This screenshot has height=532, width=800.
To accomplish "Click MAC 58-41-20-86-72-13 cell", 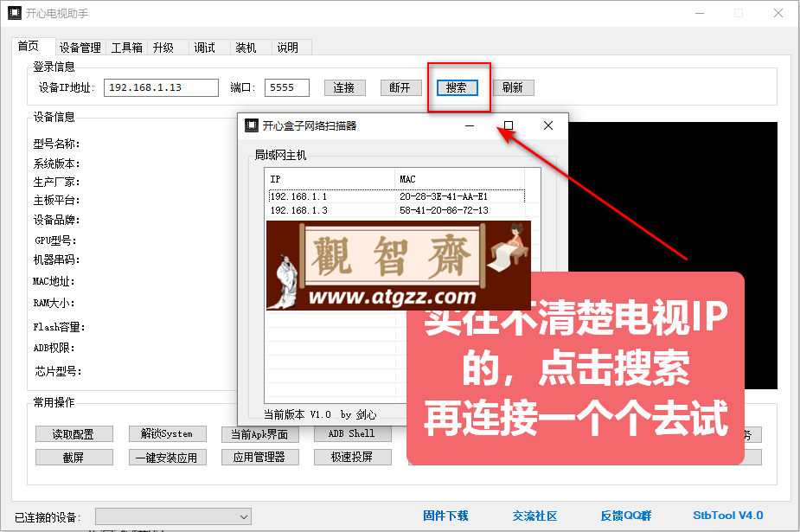I will click(x=444, y=210).
